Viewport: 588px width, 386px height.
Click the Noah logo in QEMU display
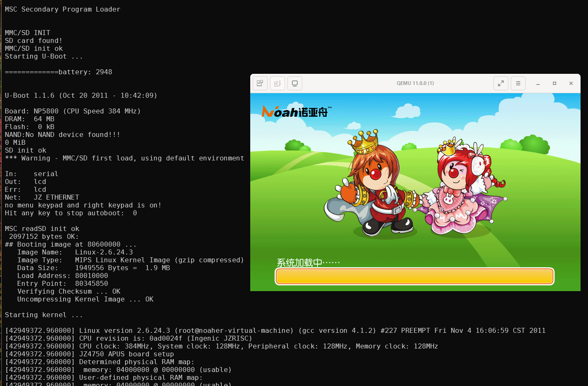point(296,111)
